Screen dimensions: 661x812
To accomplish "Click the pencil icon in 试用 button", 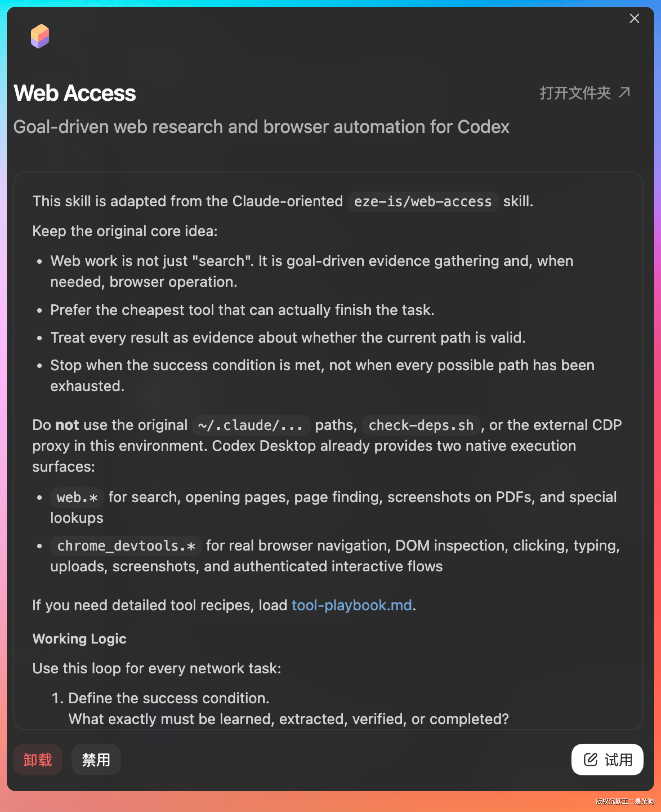I will [x=590, y=759].
